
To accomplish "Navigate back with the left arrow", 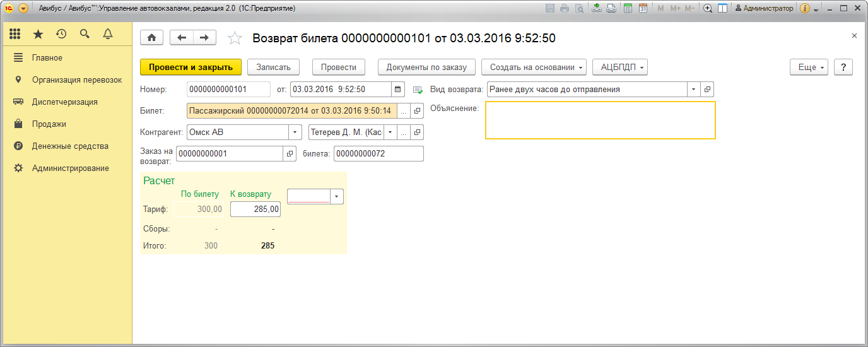I will [182, 38].
